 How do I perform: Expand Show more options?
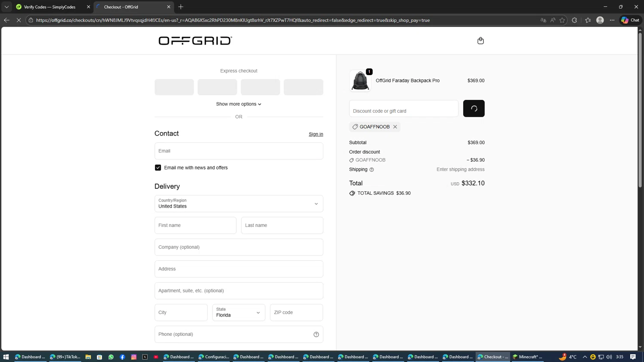[x=239, y=104]
